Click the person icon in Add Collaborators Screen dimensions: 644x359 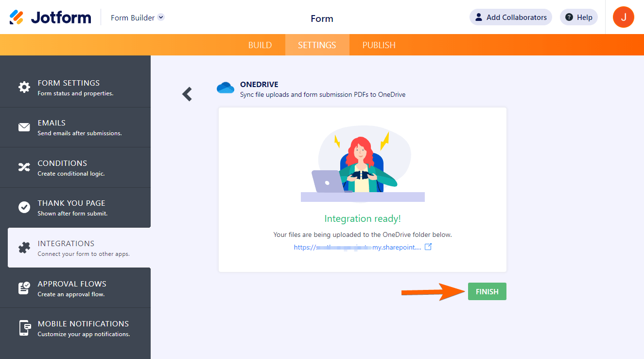click(x=479, y=18)
